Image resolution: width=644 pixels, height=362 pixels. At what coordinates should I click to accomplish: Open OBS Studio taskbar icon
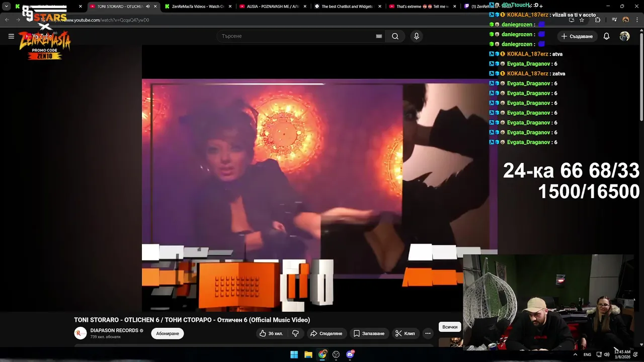click(x=336, y=354)
